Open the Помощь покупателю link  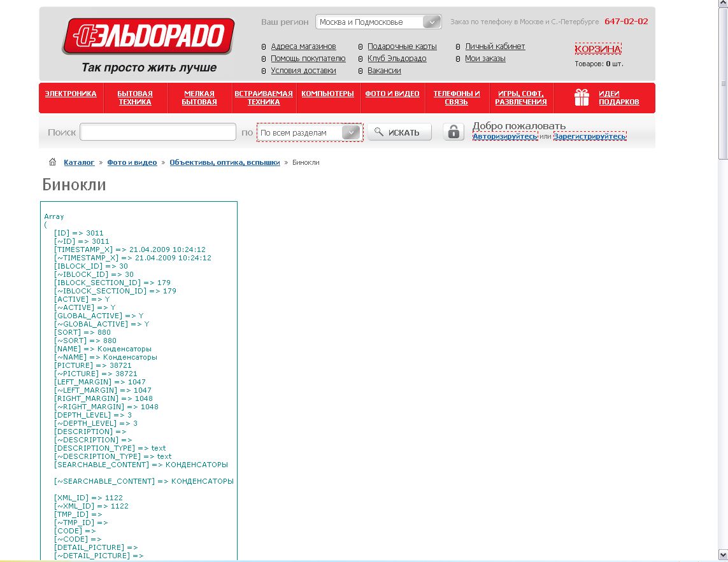tap(308, 59)
